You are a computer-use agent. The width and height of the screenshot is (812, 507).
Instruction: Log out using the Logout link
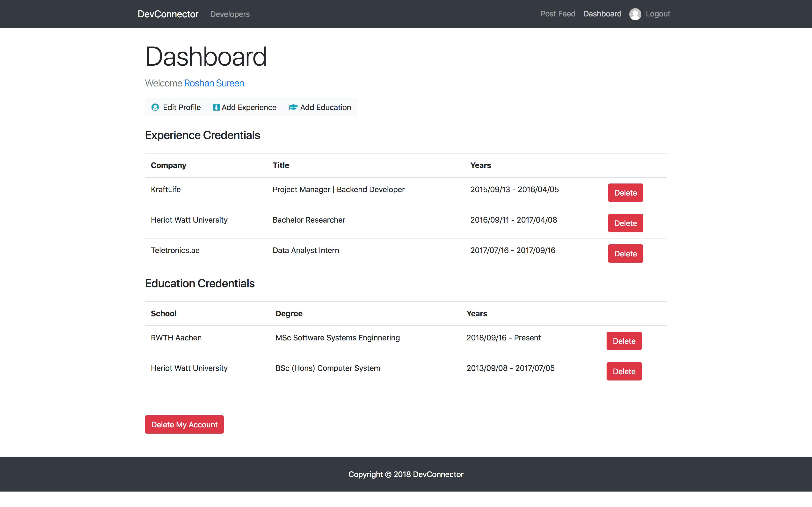tap(658, 14)
